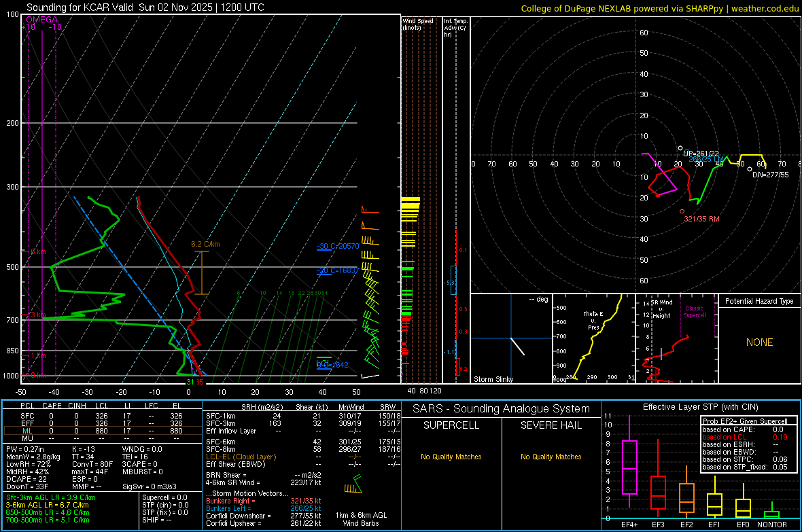
Task: Select the SFC parcel row
Action: click(101, 416)
